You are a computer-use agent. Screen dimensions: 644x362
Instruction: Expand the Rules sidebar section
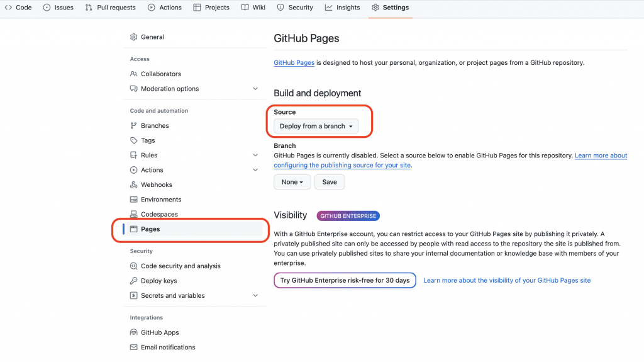tap(255, 156)
